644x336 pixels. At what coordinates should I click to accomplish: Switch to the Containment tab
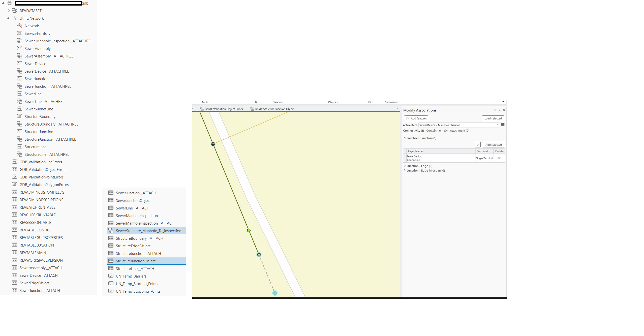click(x=437, y=131)
